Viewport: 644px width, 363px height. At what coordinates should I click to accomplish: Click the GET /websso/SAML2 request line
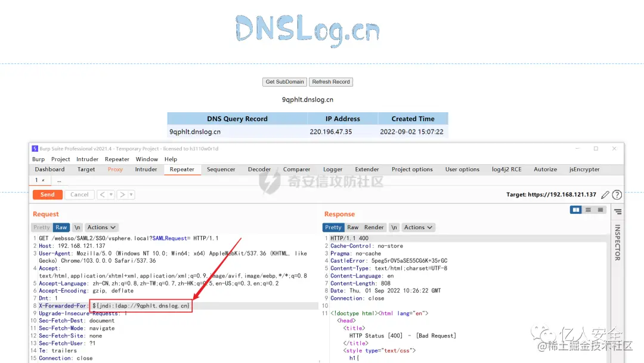click(x=129, y=238)
